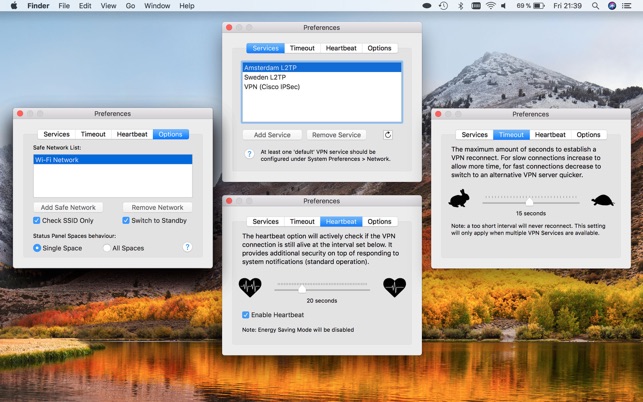Uncheck Enable Heartbeat

tap(246, 315)
